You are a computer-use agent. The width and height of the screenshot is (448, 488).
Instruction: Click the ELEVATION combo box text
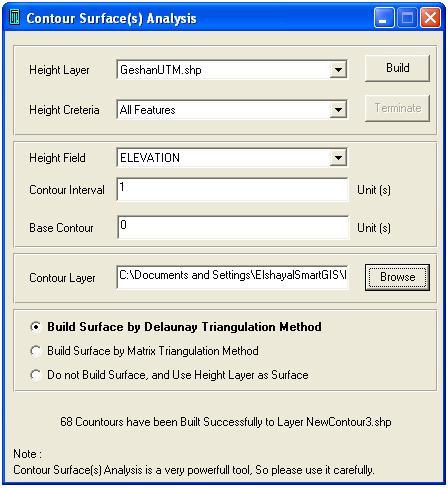[150, 158]
